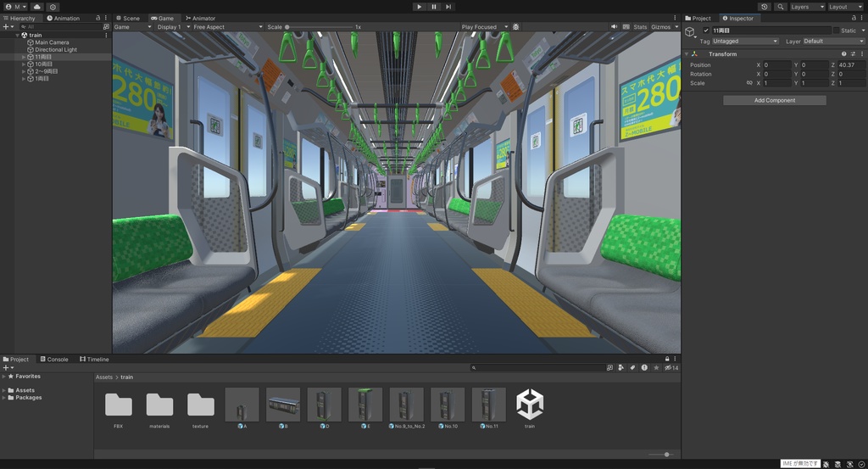Open Project panel search-by-type icon
The image size is (868, 469).
[621, 368]
